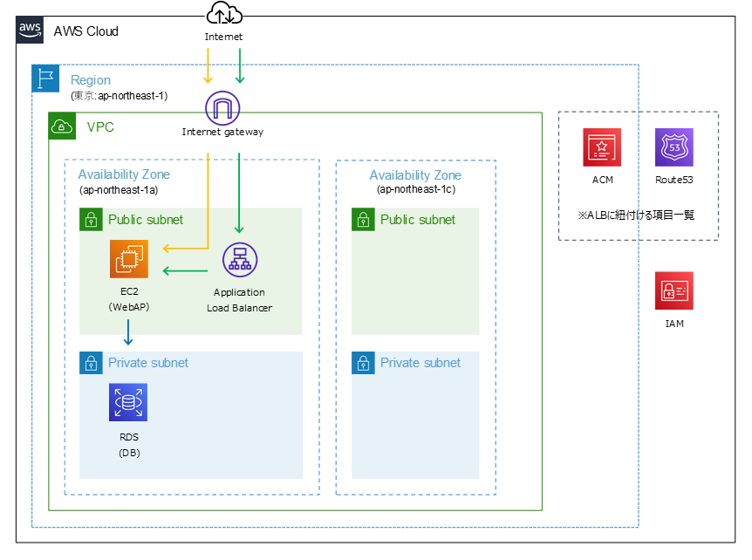Select the Internet gateway icon
Viewport: 752px width, 560px height.
click(222, 108)
